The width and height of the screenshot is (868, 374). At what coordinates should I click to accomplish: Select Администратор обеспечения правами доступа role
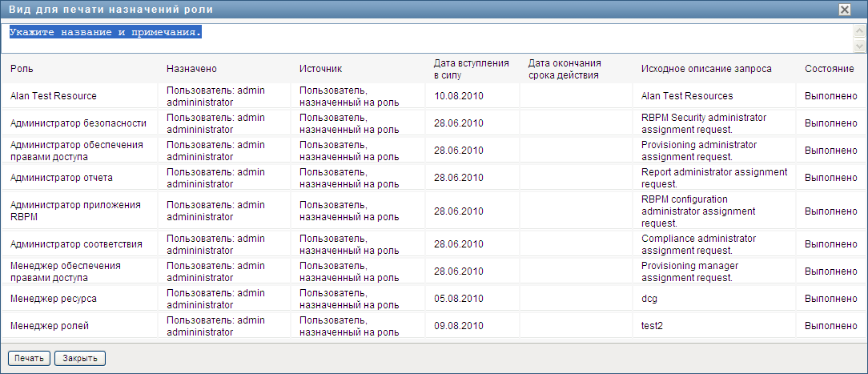pos(77,150)
